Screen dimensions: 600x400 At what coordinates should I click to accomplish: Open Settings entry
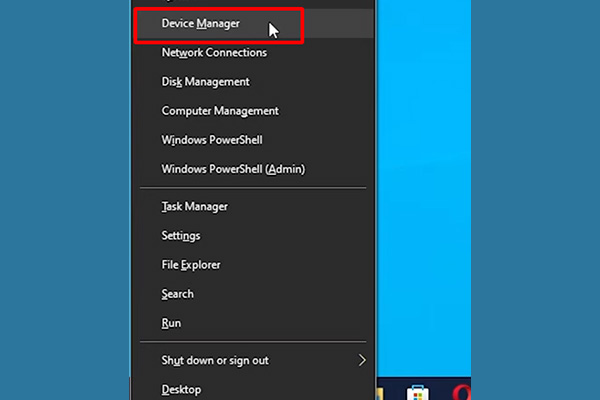click(253, 236)
